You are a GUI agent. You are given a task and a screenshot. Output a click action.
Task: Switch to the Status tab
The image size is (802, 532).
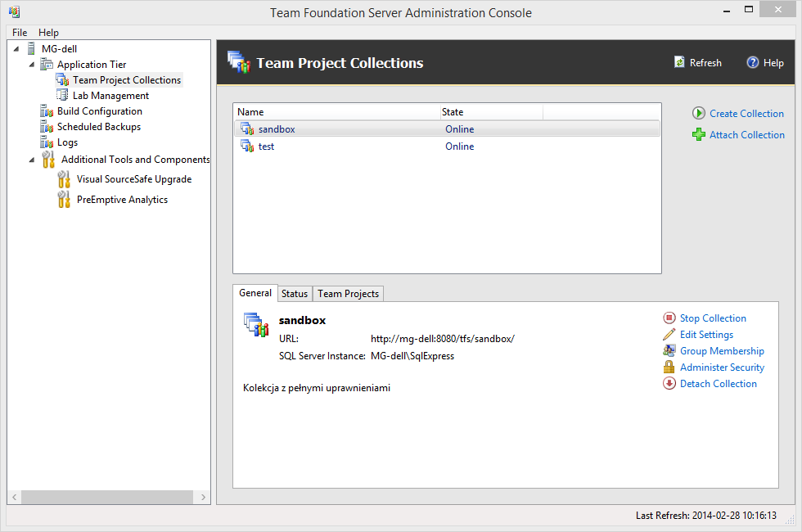pos(295,294)
